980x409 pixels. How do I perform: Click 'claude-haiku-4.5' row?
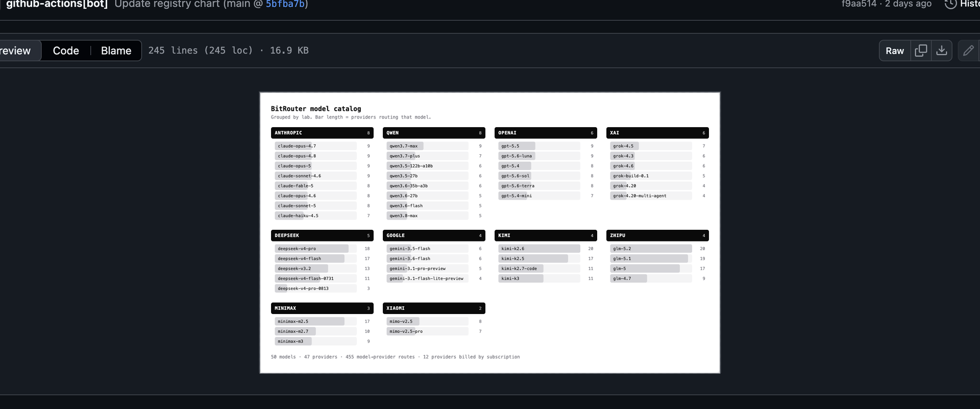pos(322,215)
